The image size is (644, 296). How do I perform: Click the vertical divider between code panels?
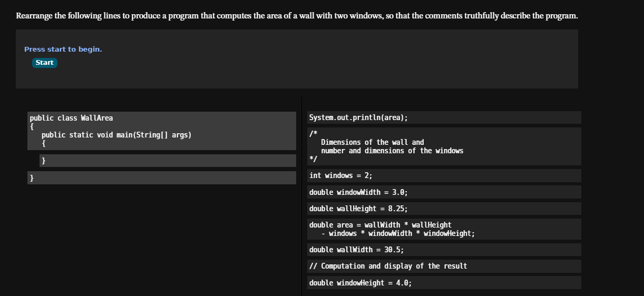tap(301, 196)
